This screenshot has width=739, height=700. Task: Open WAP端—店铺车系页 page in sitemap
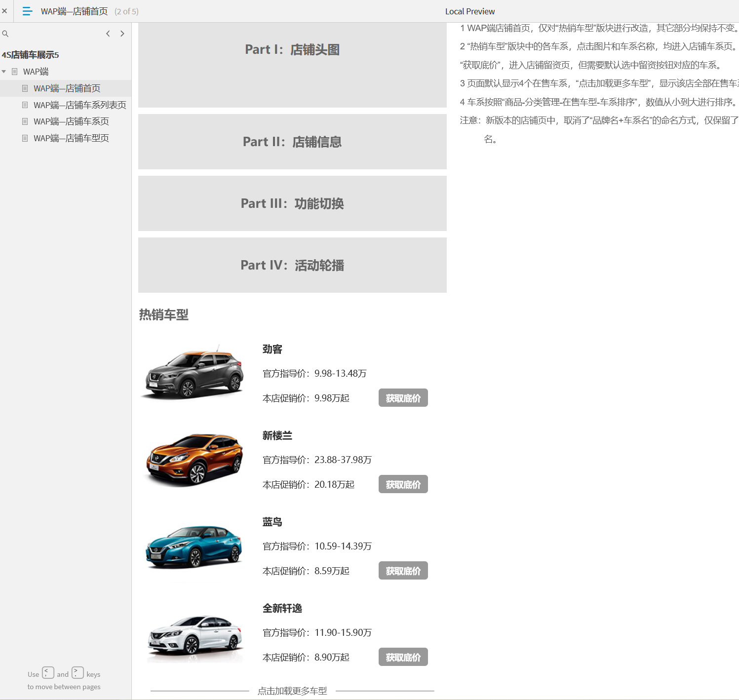71,121
